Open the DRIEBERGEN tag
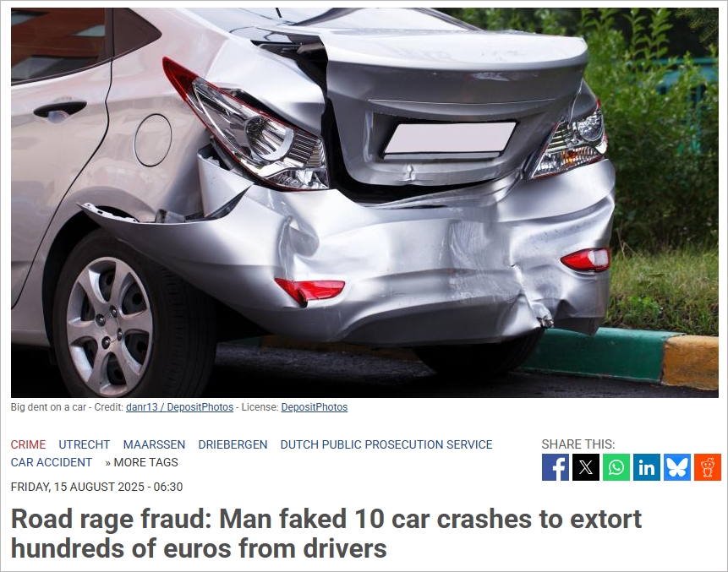 coord(233,444)
